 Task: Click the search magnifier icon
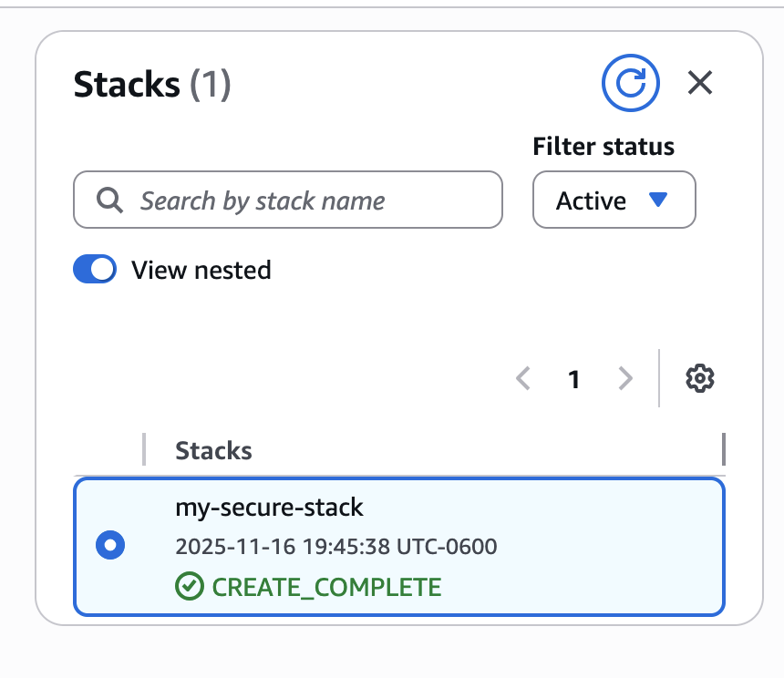(109, 200)
